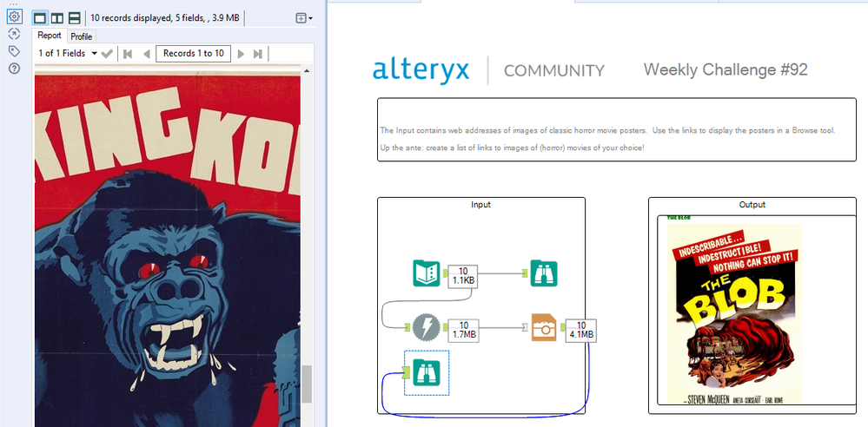The image size is (868, 427).
Task: Switch to single pane results layout
Action: coord(40,18)
